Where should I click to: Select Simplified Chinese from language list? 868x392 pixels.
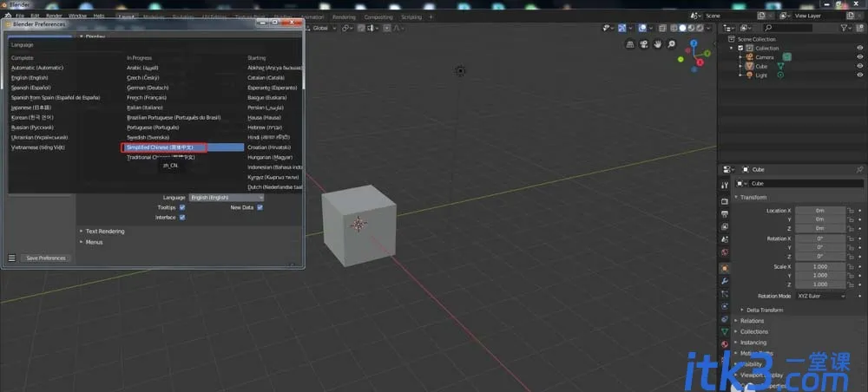(x=182, y=147)
